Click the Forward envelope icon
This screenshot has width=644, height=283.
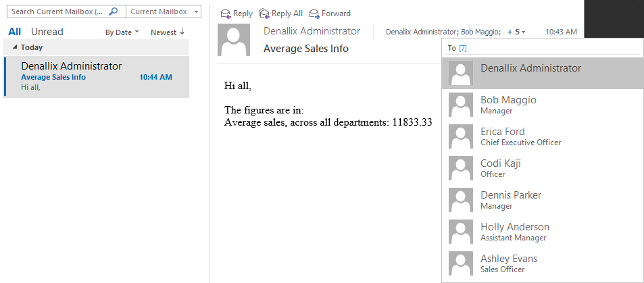[314, 13]
